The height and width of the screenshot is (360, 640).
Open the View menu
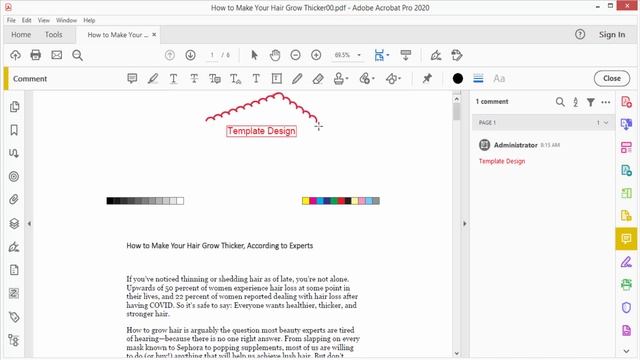(44, 20)
